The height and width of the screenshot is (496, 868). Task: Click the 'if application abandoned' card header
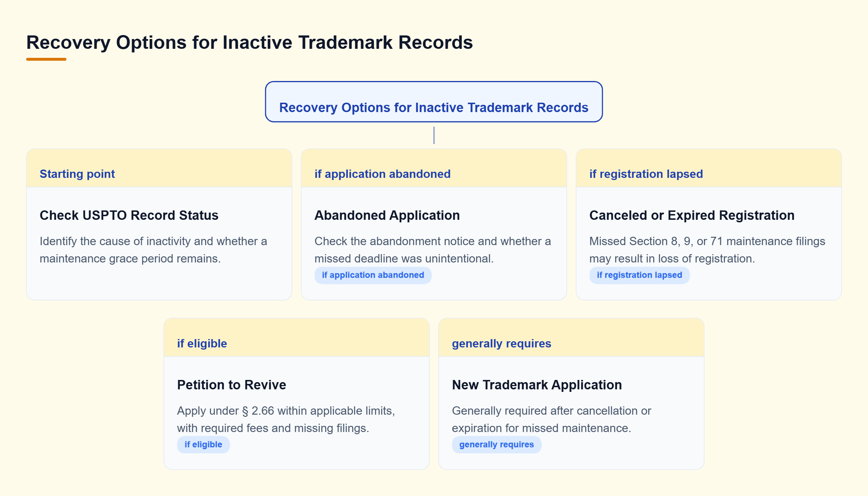tap(434, 168)
